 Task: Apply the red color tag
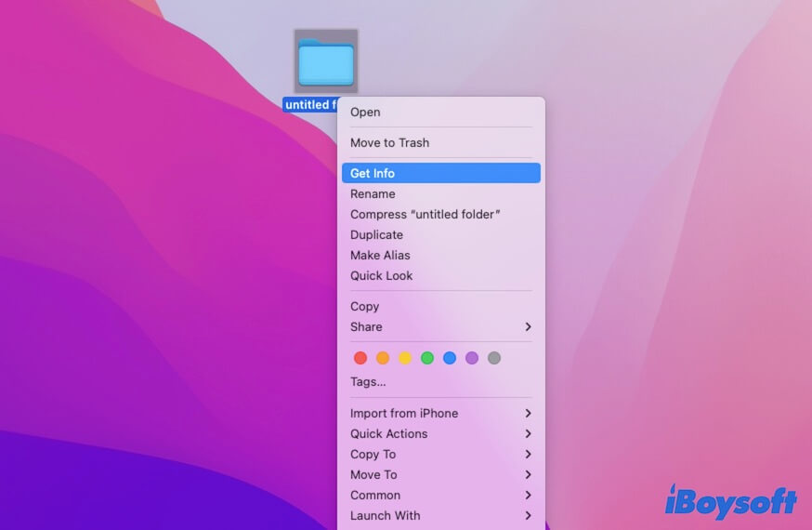click(360, 358)
